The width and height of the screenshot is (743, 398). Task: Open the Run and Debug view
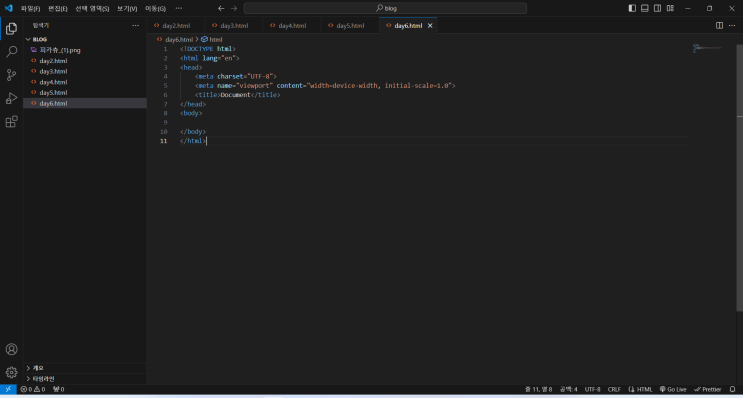11,99
